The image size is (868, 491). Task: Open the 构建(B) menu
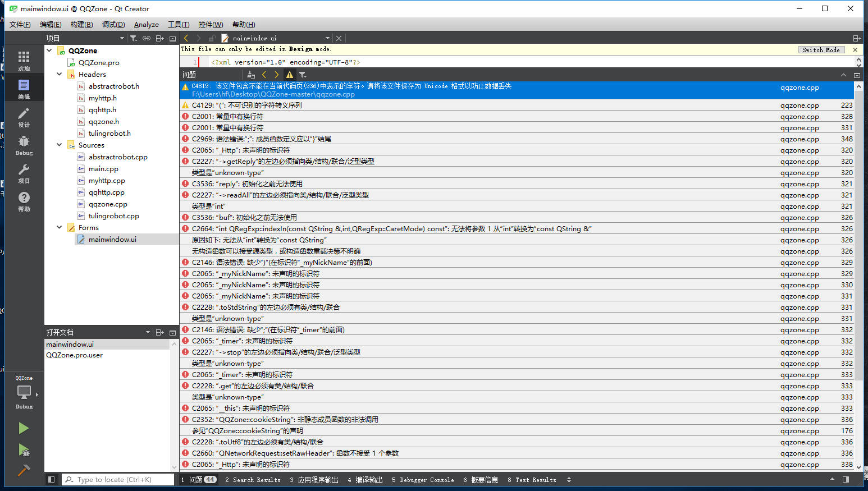point(81,24)
